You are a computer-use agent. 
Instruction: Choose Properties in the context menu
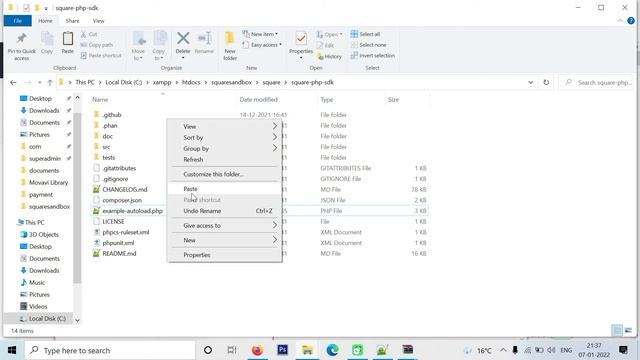[x=224, y=255]
